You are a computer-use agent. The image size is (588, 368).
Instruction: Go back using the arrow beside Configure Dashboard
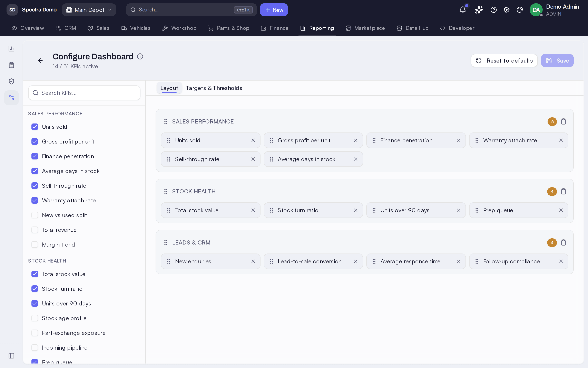coord(40,60)
